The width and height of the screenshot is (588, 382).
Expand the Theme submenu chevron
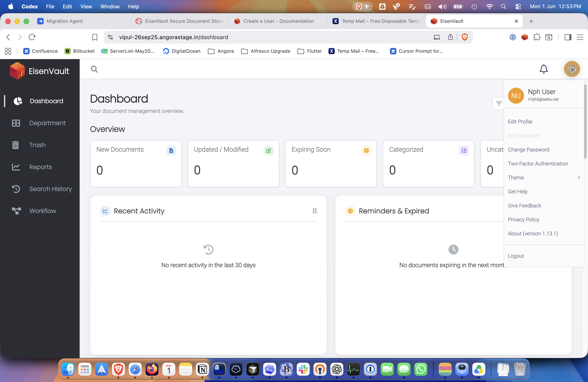coord(579,178)
